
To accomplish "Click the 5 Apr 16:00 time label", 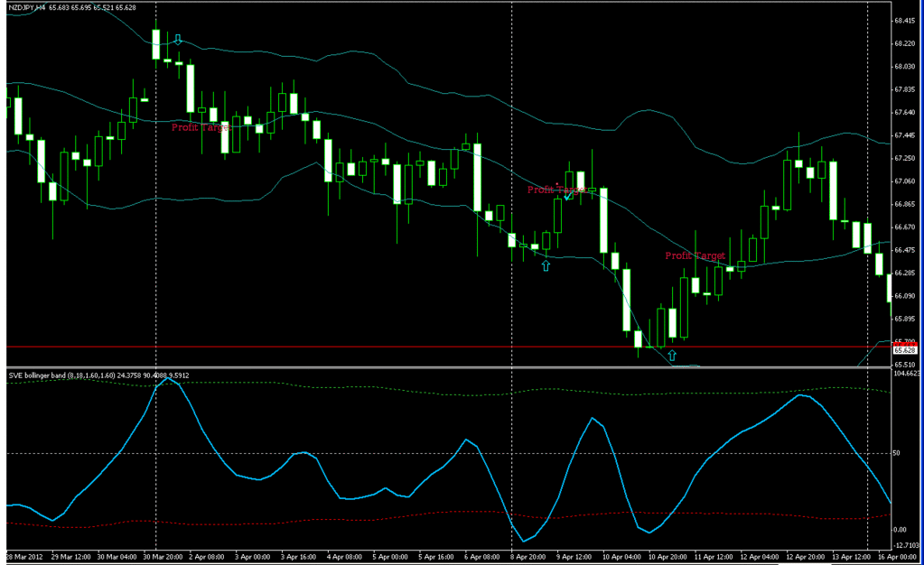I will [x=436, y=557].
